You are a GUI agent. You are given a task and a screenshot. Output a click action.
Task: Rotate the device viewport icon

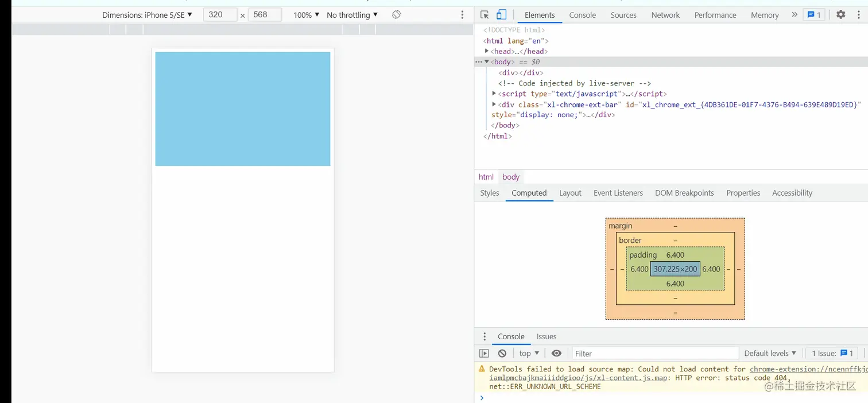(x=396, y=15)
